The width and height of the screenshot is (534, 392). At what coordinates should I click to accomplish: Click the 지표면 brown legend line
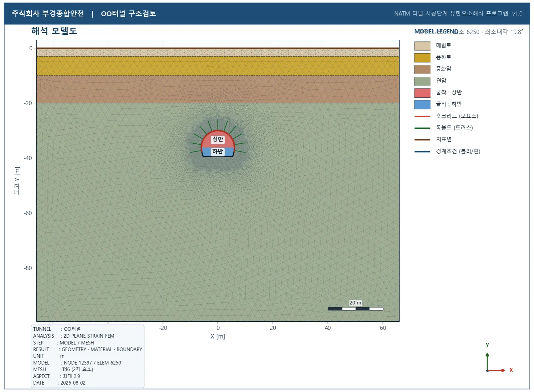pyautogui.click(x=422, y=140)
